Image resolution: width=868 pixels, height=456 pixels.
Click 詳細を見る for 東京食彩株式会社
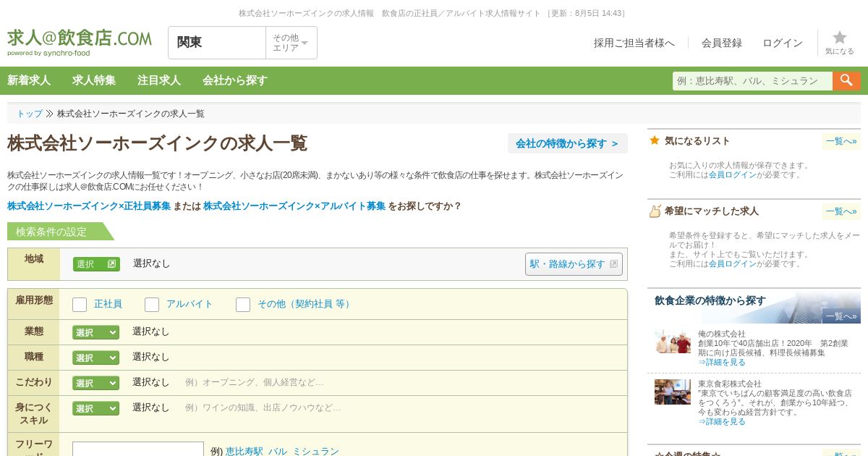click(722, 421)
